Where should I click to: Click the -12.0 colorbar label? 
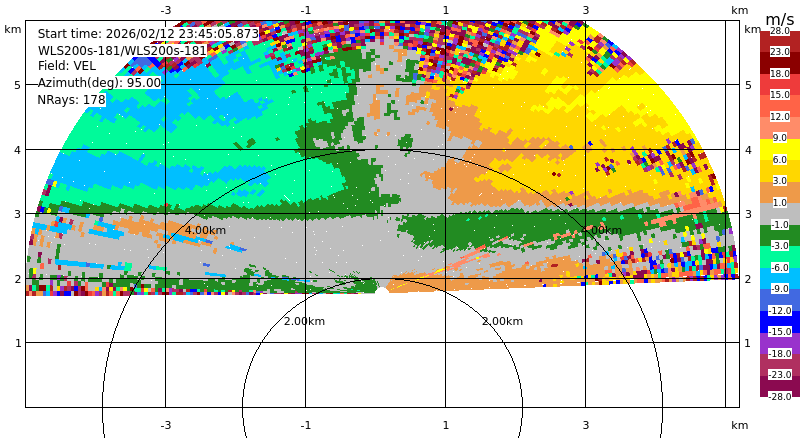click(780, 310)
